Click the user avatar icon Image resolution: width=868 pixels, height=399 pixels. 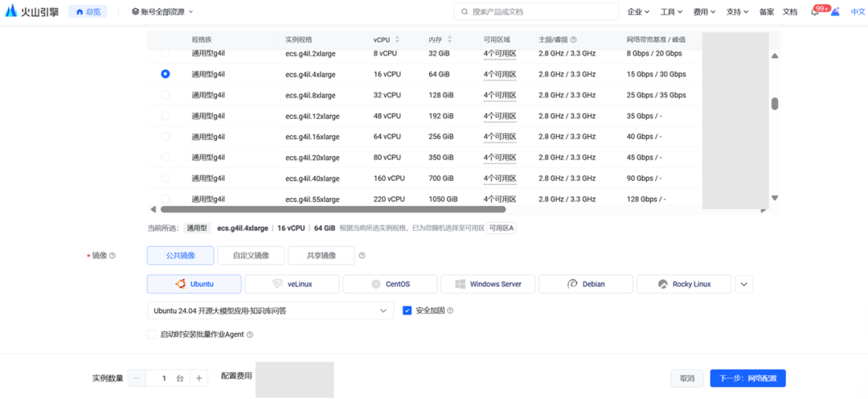tap(835, 12)
